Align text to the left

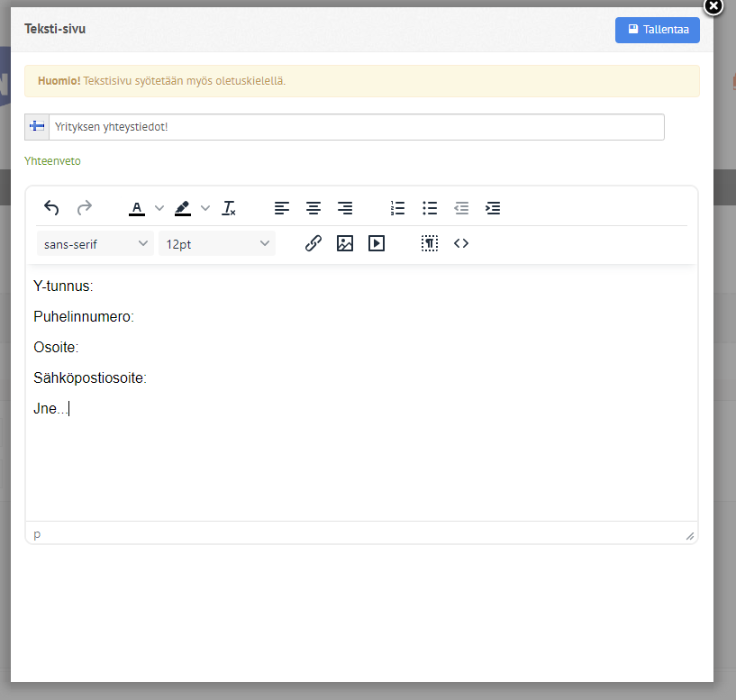point(282,208)
